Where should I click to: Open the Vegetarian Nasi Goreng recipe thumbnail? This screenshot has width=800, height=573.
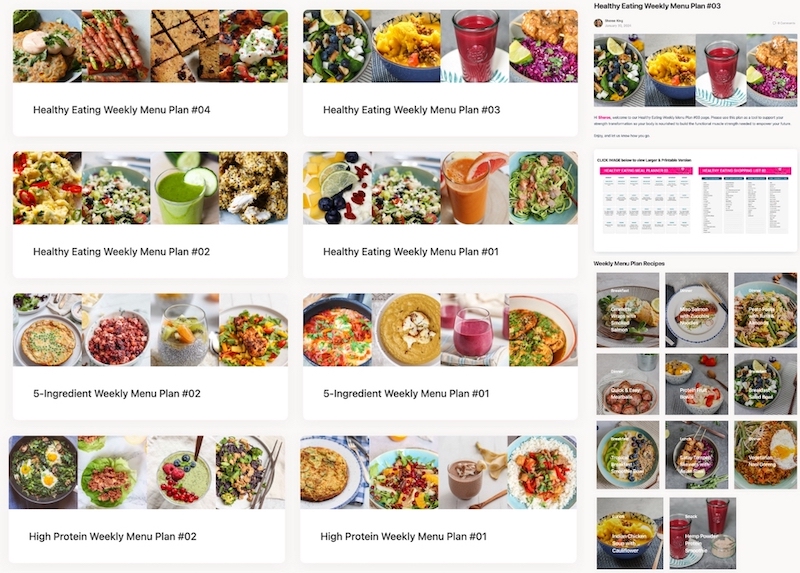[765, 455]
